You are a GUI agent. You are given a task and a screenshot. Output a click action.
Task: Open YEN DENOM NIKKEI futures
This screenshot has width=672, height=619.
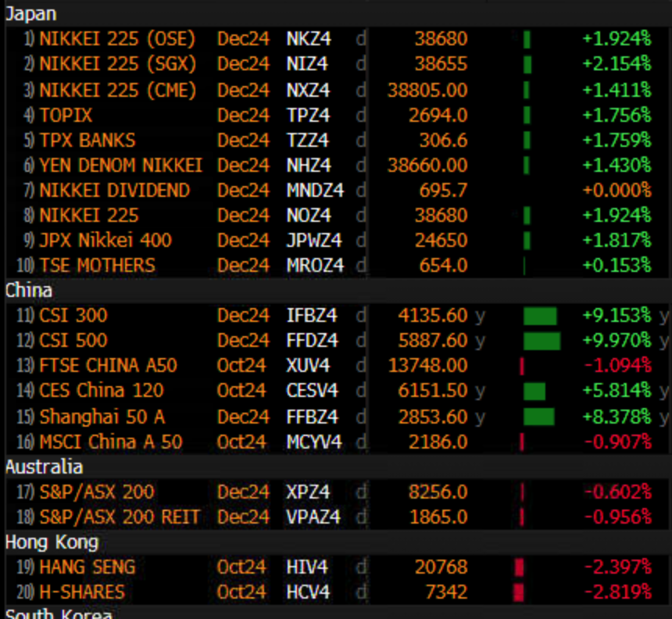[x=120, y=165]
